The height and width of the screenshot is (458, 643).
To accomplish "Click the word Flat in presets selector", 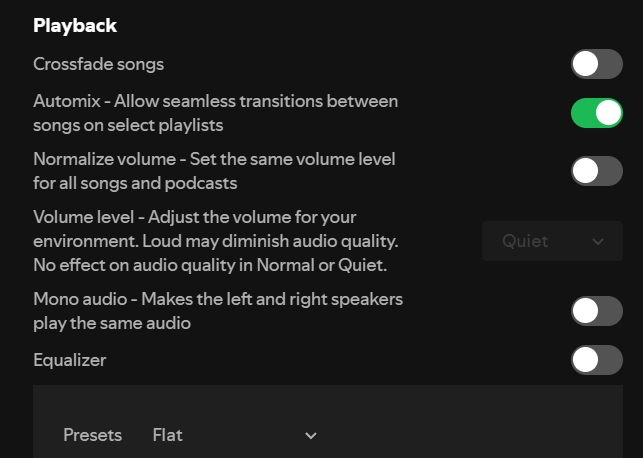I will [x=168, y=435].
